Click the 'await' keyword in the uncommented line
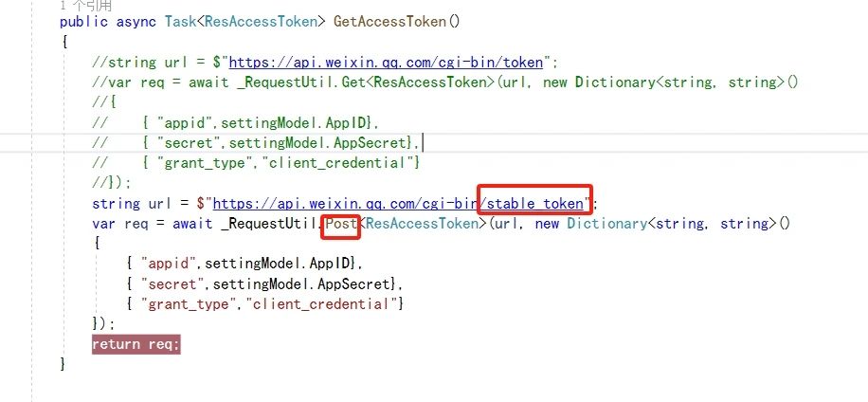Viewport: 868px width, 402px height. [x=192, y=224]
